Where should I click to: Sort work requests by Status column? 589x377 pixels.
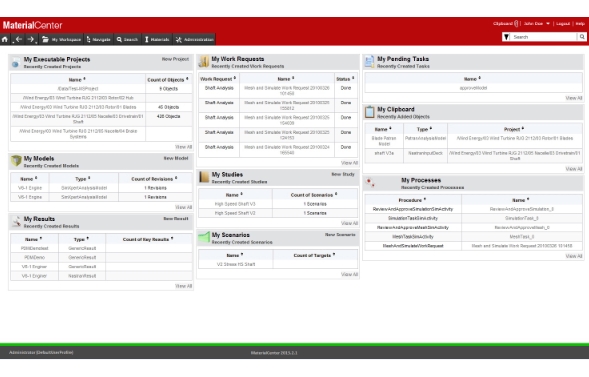tap(345, 79)
